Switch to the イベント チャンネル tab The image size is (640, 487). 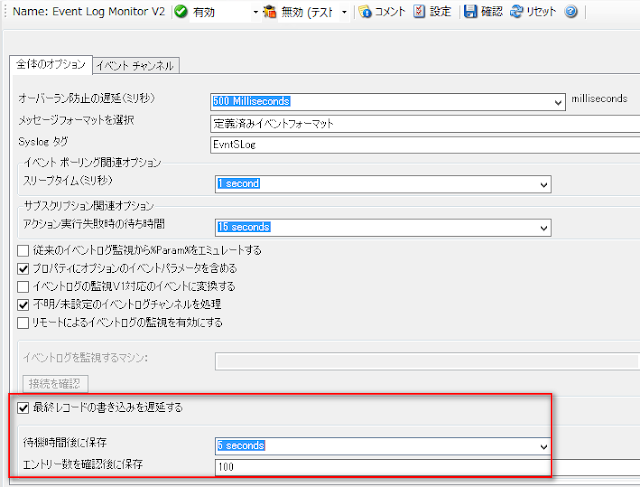click(x=136, y=65)
